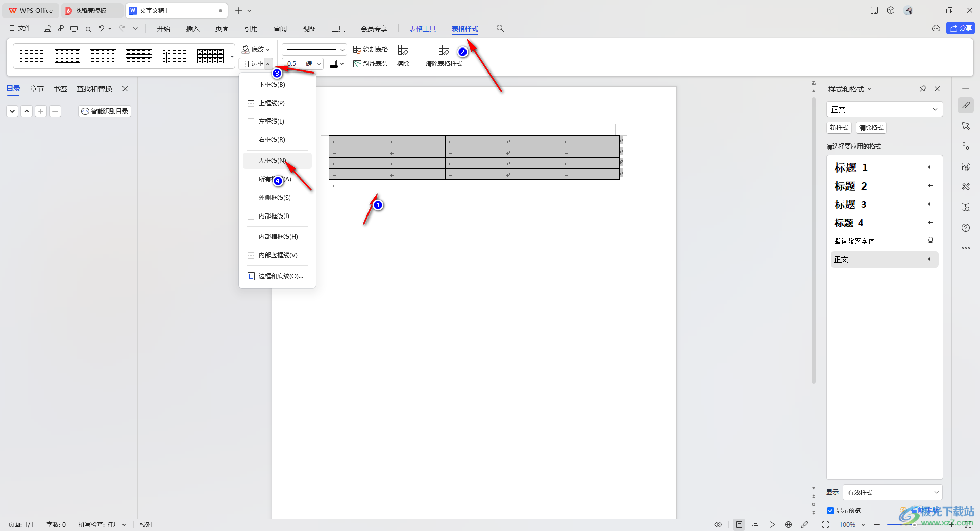Apply the 标题 3 heading style
980x531 pixels.
(884, 204)
